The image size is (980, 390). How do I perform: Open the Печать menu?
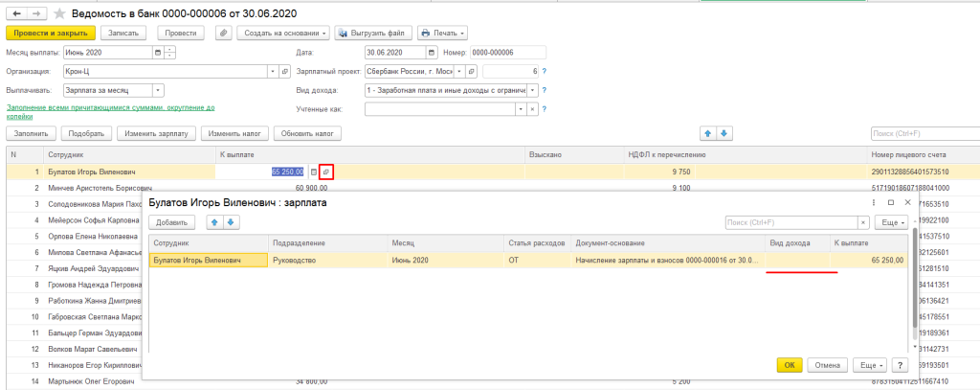click(x=441, y=34)
